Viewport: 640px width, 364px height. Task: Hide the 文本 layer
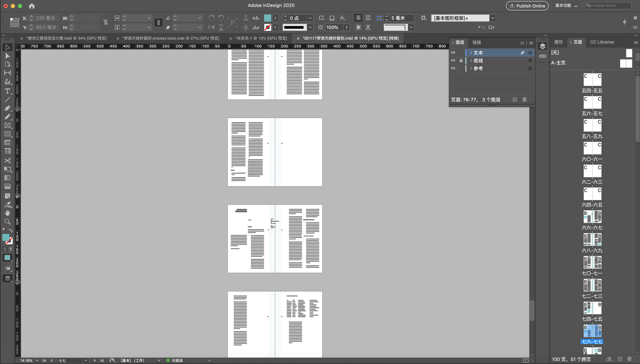[453, 53]
